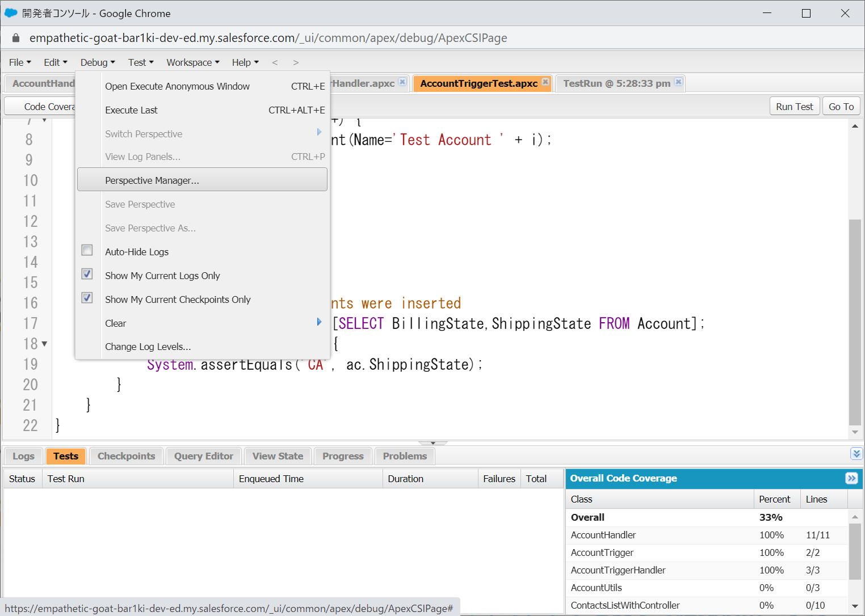Click the Code Coverage button
The width and height of the screenshot is (865, 616).
[x=40, y=107]
